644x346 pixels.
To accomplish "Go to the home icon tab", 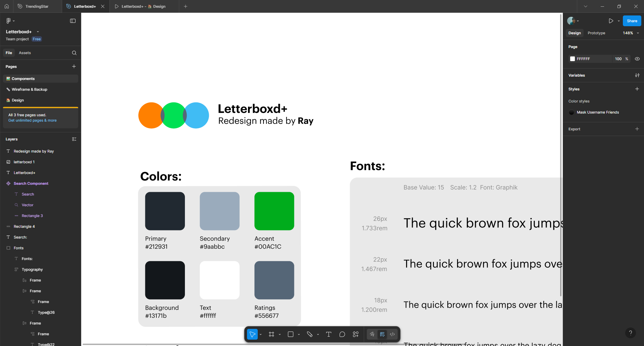I will [x=7, y=6].
